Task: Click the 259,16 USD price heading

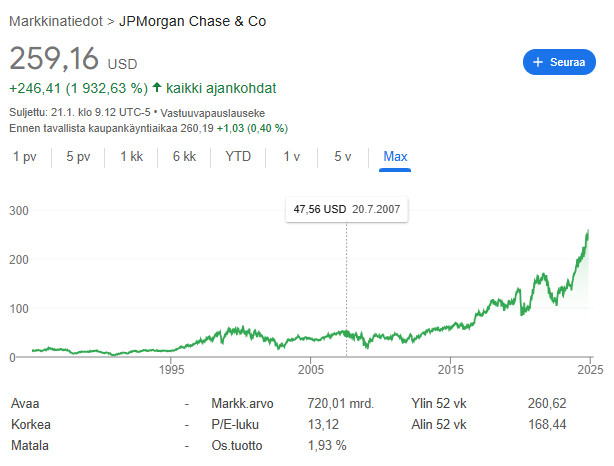Action: [74, 59]
